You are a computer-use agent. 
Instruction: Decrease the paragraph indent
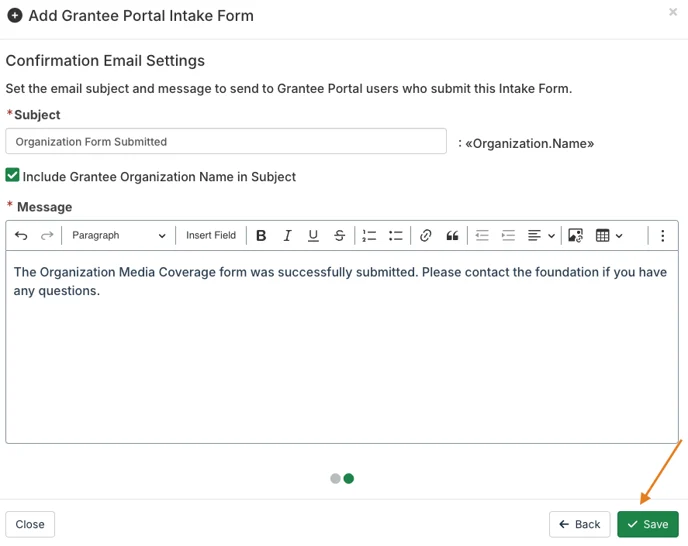coord(482,236)
